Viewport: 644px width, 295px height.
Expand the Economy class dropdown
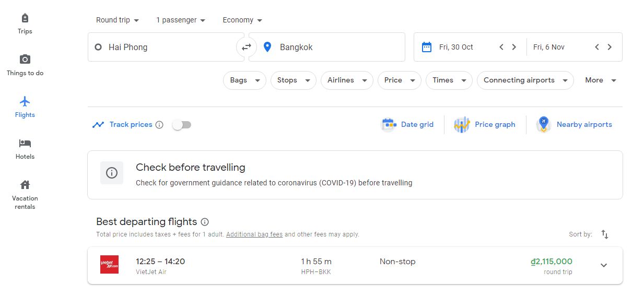pyautogui.click(x=242, y=20)
